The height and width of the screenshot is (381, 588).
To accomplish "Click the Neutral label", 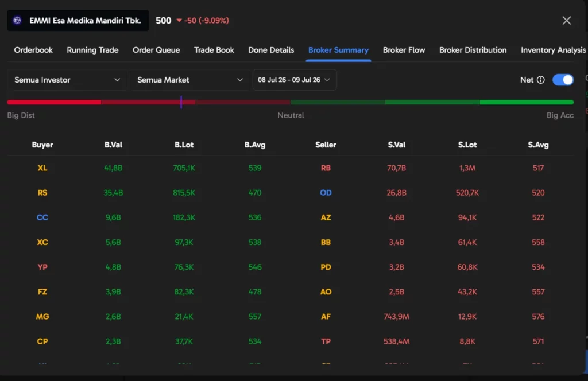I will pyautogui.click(x=291, y=115).
